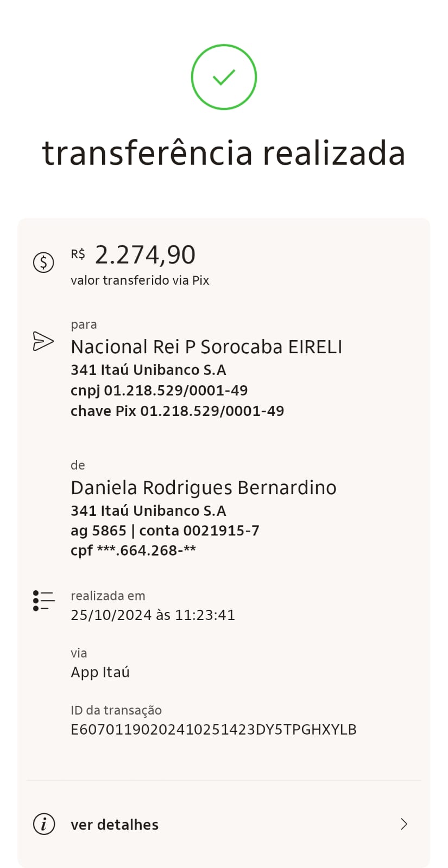Click the info icon beside ver detalhes
The height and width of the screenshot is (868, 448).
(44, 824)
